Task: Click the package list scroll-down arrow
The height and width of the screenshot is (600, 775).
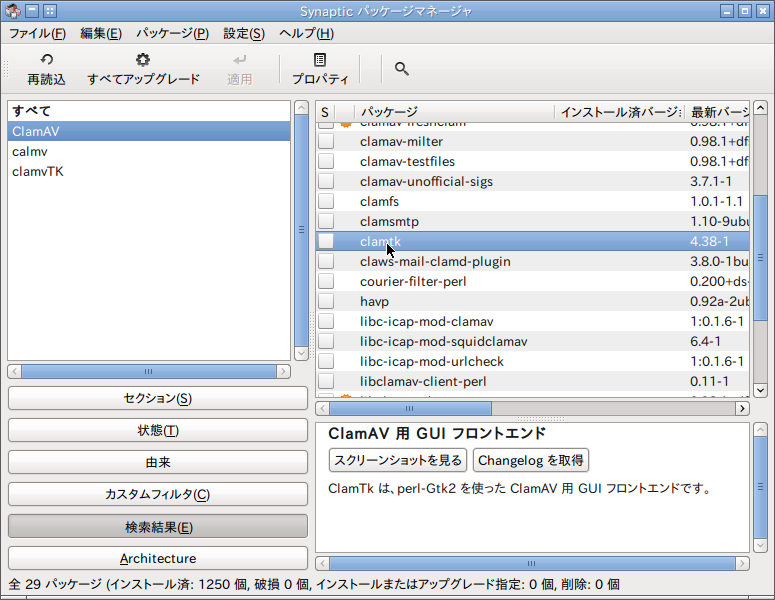Action: coord(760,390)
